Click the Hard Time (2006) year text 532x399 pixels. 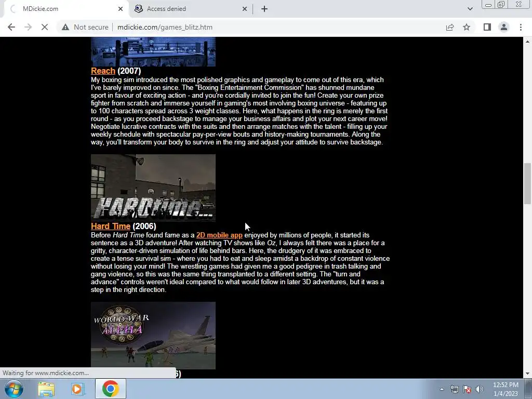pyautogui.click(x=144, y=226)
